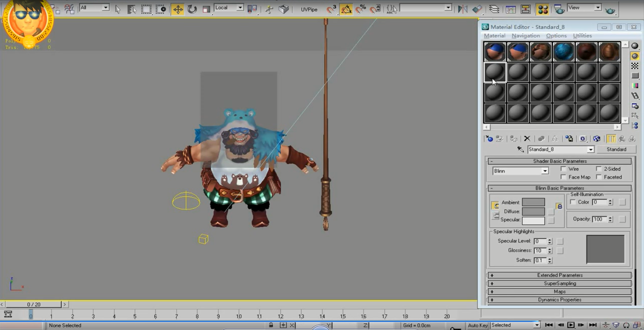Screen dimensions: 644x330
Task: Click the Standard material type button
Action: 616,150
